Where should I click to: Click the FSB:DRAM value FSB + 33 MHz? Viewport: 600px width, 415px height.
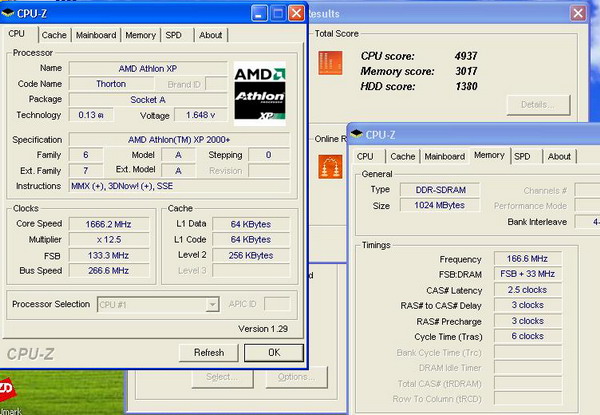(528, 274)
